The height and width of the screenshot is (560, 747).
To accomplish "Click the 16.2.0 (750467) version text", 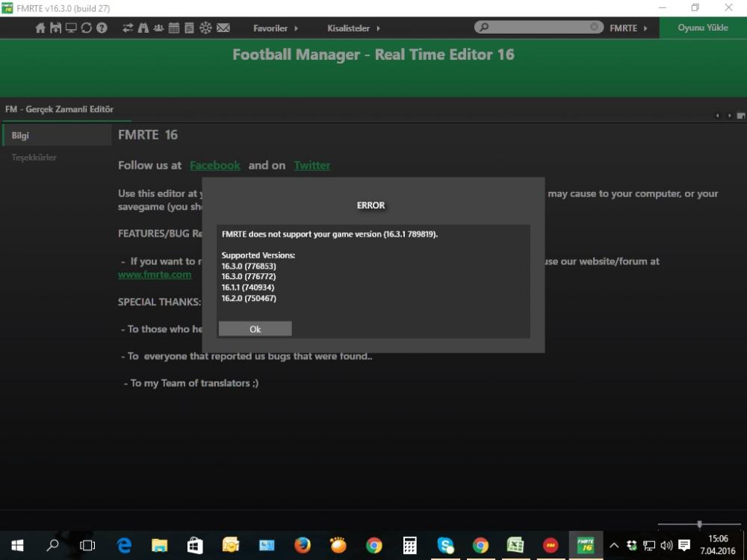I will [x=249, y=299].
